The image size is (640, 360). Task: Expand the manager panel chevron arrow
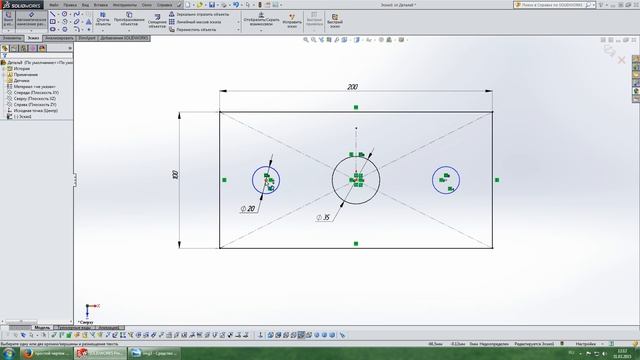(70, 48)
